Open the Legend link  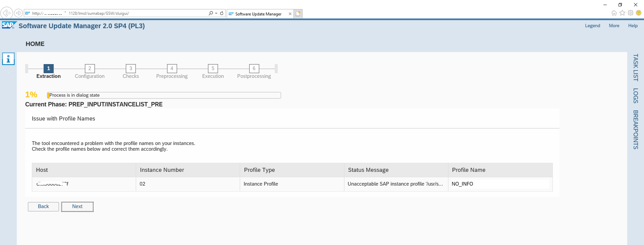pyautogui.click(x=592, y=26)
